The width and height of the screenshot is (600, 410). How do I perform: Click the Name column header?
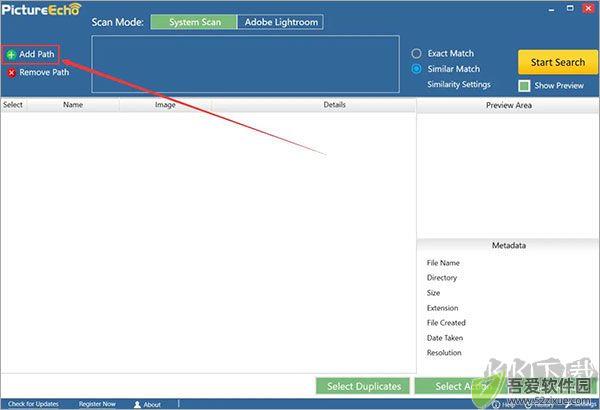(73, 105)
